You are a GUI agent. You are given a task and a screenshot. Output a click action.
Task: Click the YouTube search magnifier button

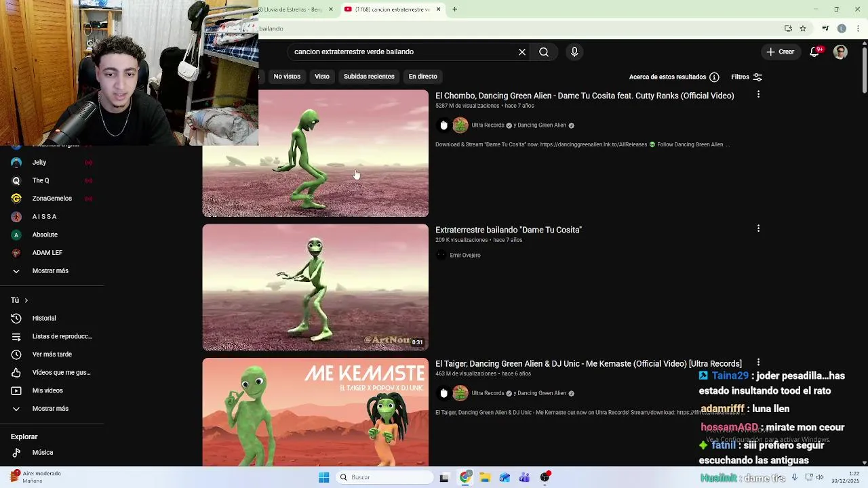coord(544,52)
